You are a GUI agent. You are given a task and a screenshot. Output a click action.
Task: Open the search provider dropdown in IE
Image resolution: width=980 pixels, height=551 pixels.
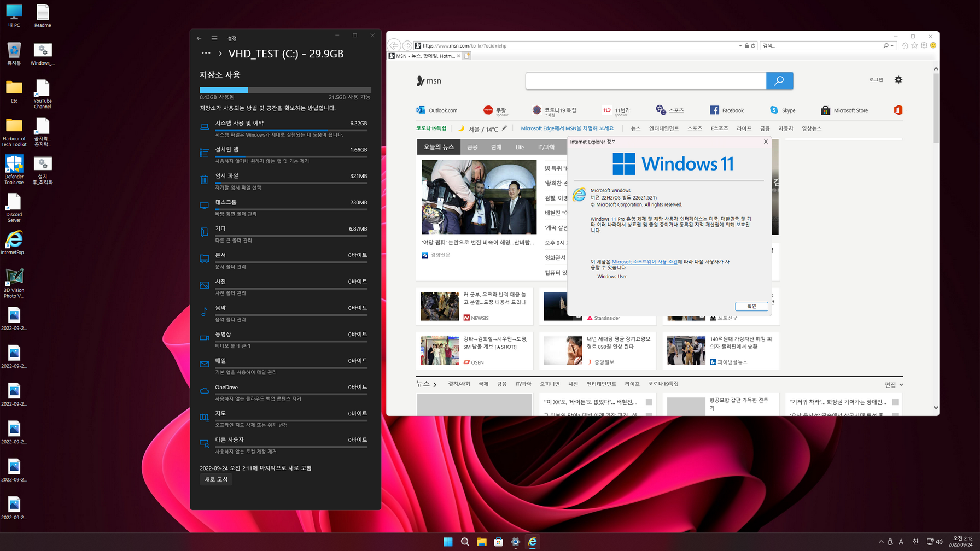coord(892,46)
